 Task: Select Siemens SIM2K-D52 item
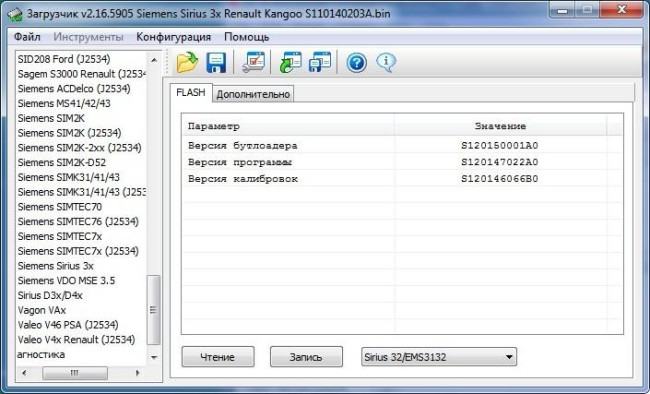click(x=62, y=163)
